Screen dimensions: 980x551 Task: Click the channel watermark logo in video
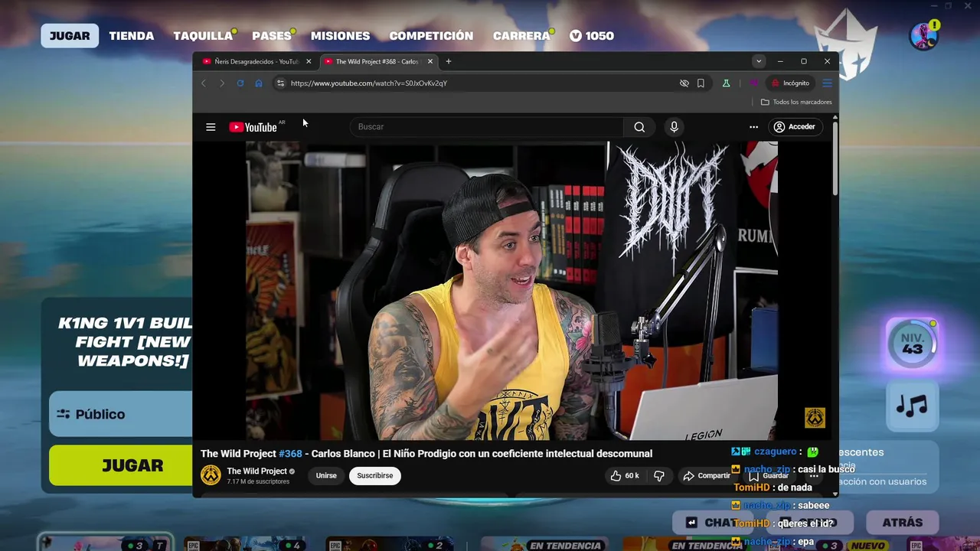tap(815, 418)
